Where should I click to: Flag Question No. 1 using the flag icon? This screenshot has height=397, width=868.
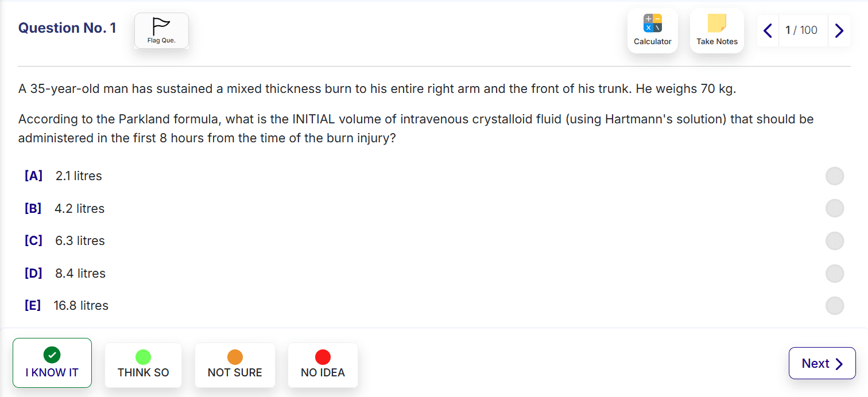pyautogui.click(x=161, y=28)
